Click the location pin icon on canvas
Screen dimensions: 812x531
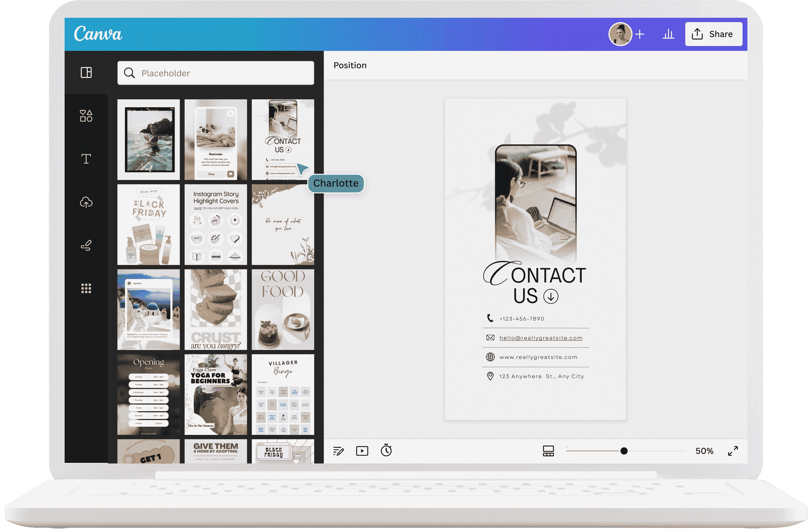490,377
